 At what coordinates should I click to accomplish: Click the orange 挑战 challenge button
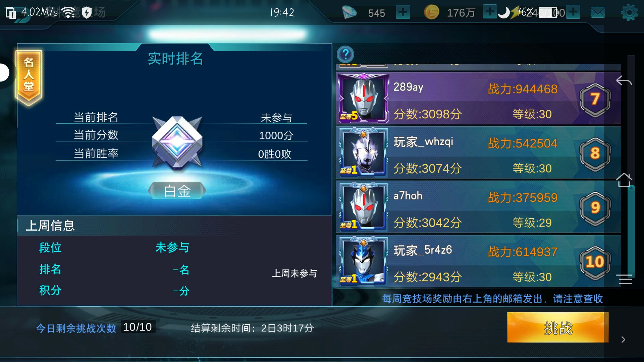(x=558, y=327)
